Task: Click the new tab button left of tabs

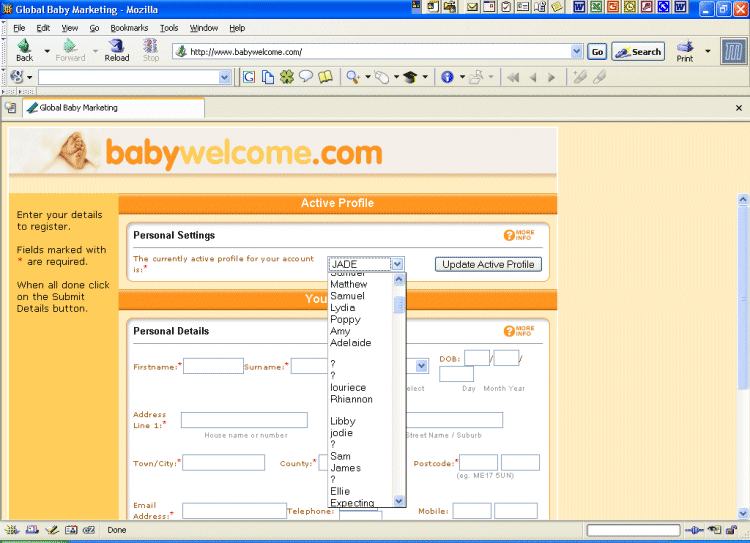Action: (x=11, y=108)
